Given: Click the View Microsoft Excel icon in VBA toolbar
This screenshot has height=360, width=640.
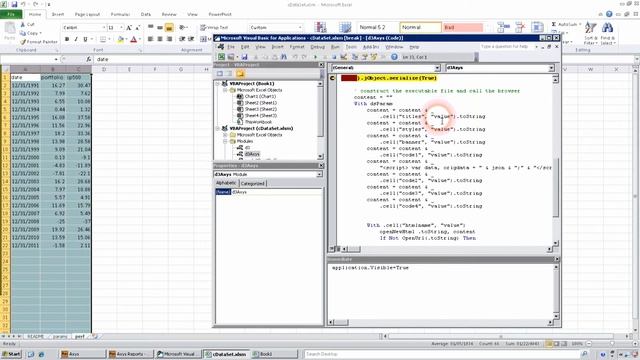Looking at the screenshot, I should 221,57.
